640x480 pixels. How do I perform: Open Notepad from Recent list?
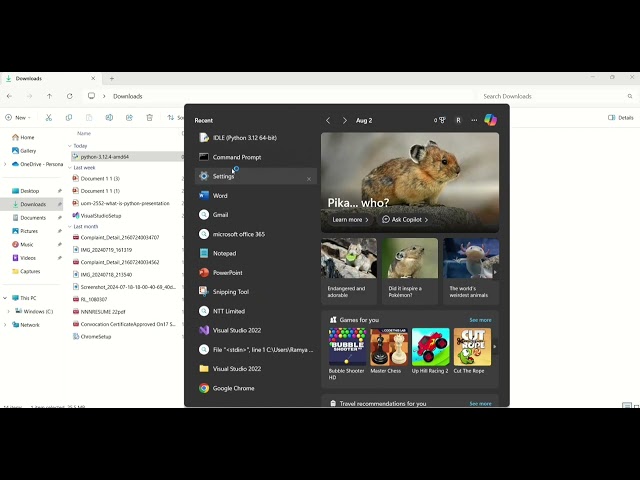coord(256,253)
